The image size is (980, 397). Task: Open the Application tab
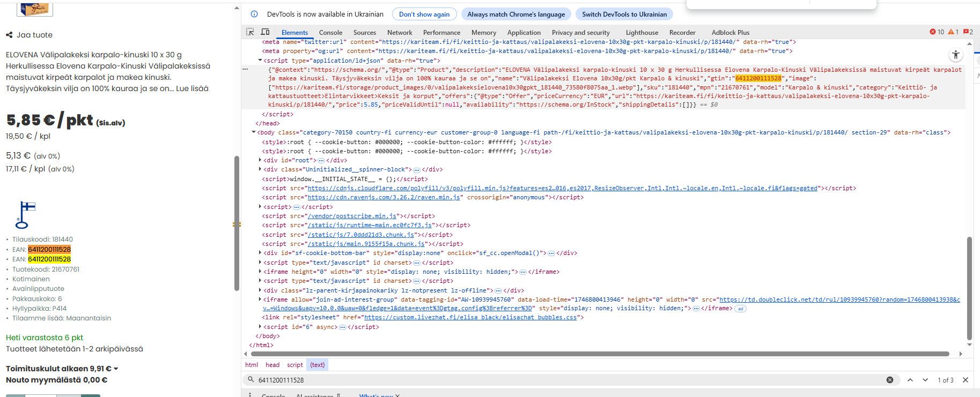(x=524, y=33)
